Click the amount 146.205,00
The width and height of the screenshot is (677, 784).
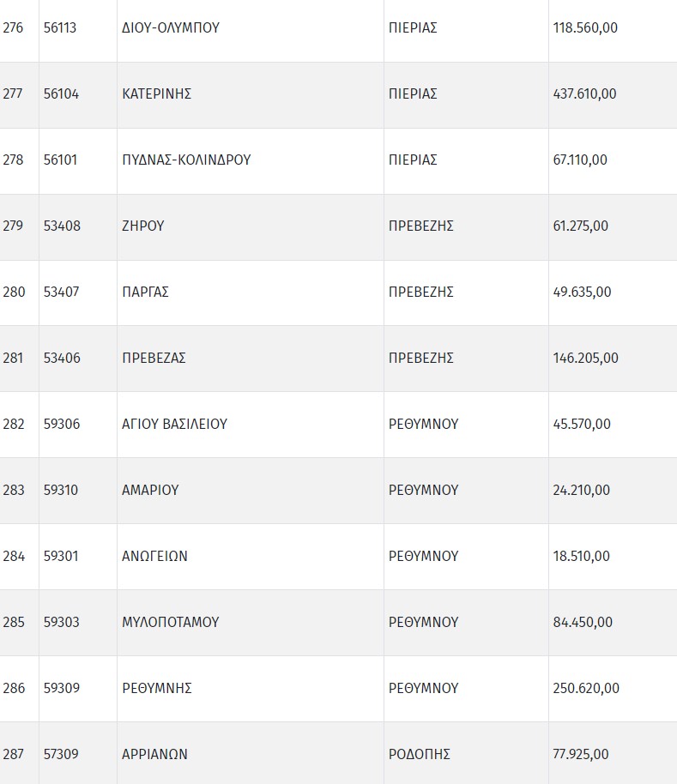(585, 358)
